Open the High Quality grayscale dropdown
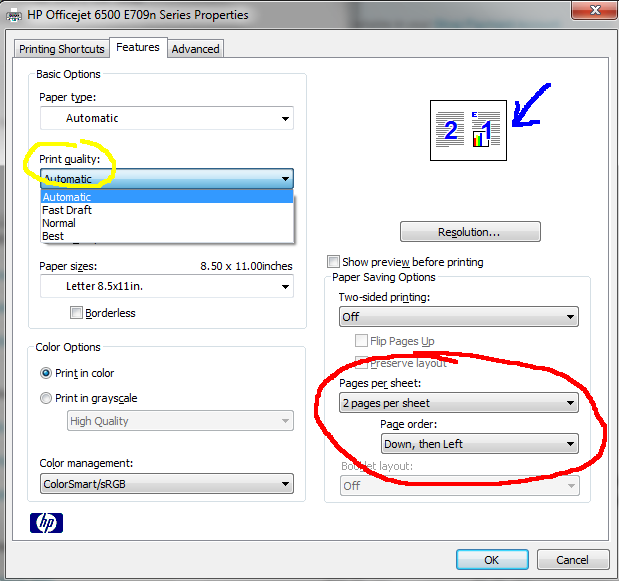 click(180, 421)
